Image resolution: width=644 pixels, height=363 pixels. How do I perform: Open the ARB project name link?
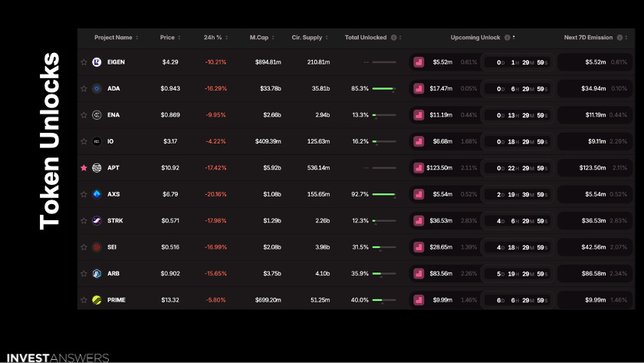(x=113, y=273)
